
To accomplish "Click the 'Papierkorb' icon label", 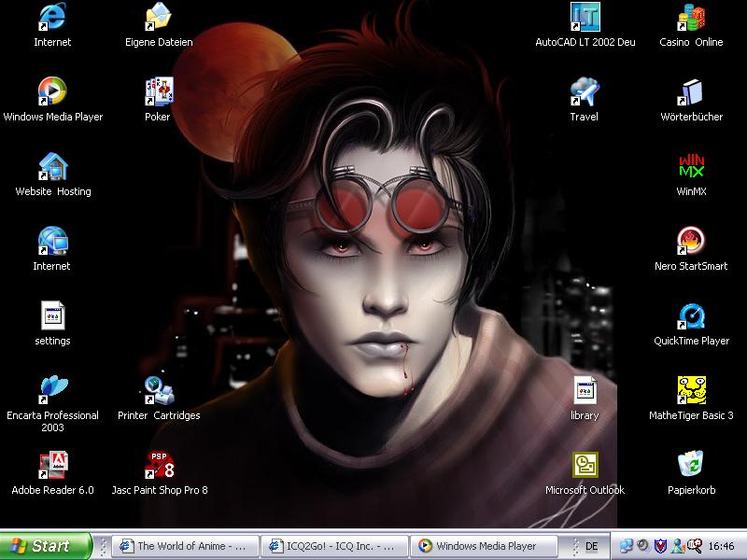I will click(691, 490).
